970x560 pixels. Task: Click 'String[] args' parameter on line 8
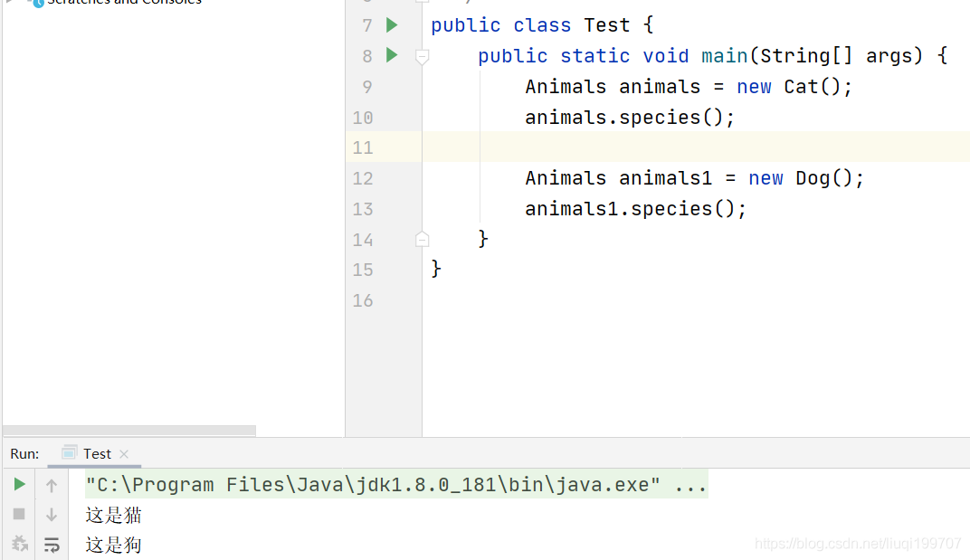click(836, 56)
